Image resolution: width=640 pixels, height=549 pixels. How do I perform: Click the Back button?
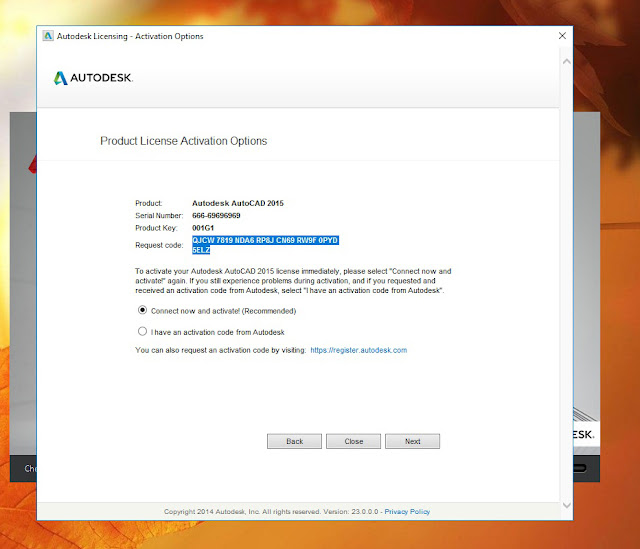(x=294, y=441)
